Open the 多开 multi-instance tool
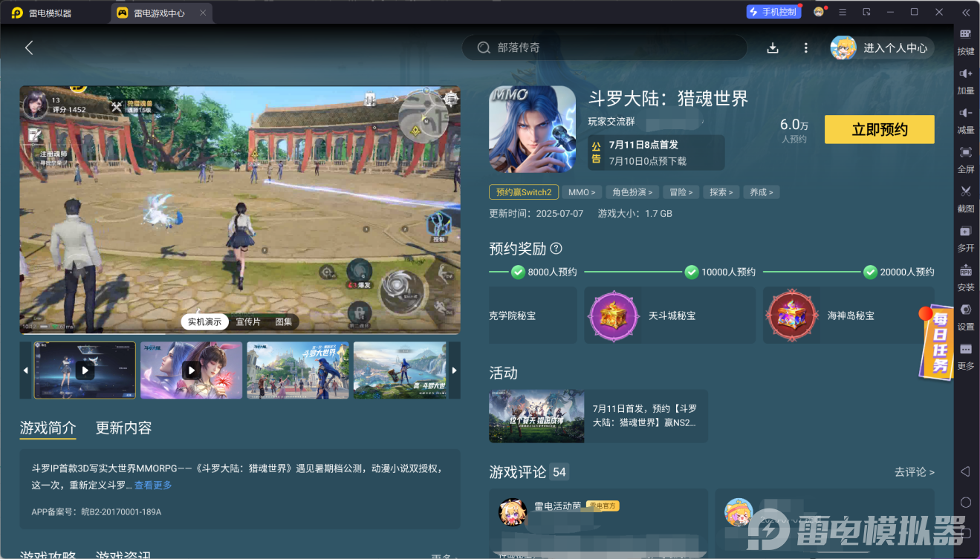Screen dimensions: 980x559 point(966,239)
